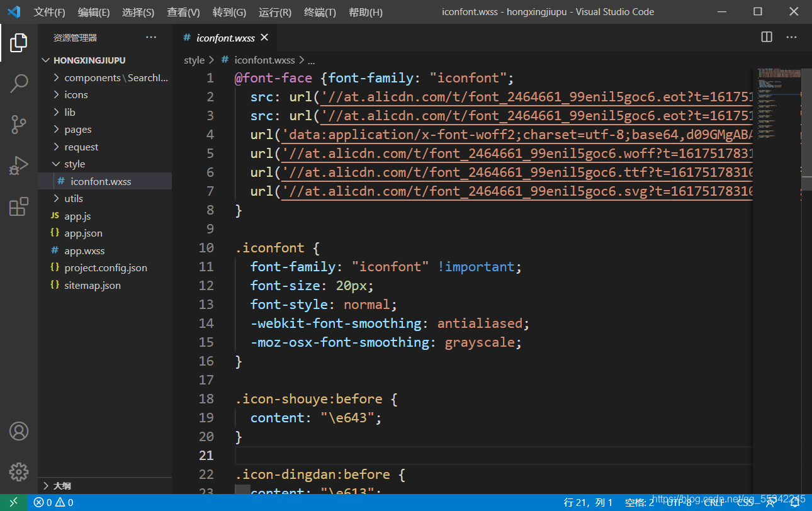Open sitemap.json in the explorer
The width and height of the screenshot is (812, 511).
(104, 286)
